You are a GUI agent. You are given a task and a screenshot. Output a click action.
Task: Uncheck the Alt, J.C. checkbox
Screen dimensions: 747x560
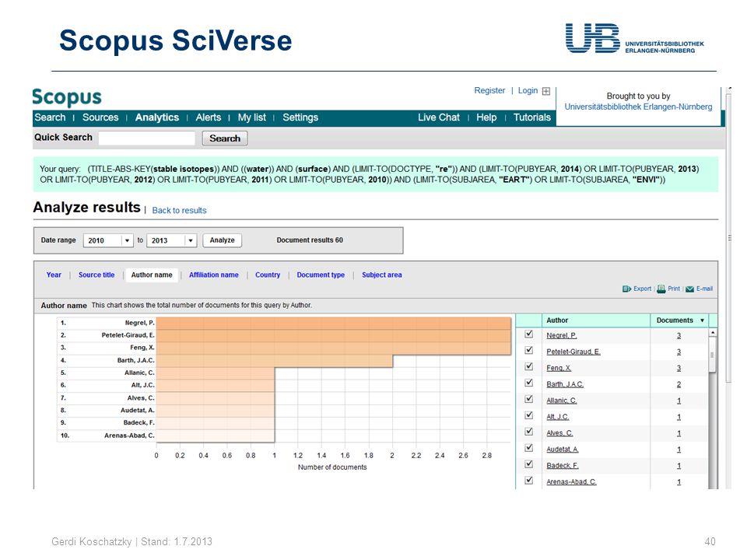[529, 415]
